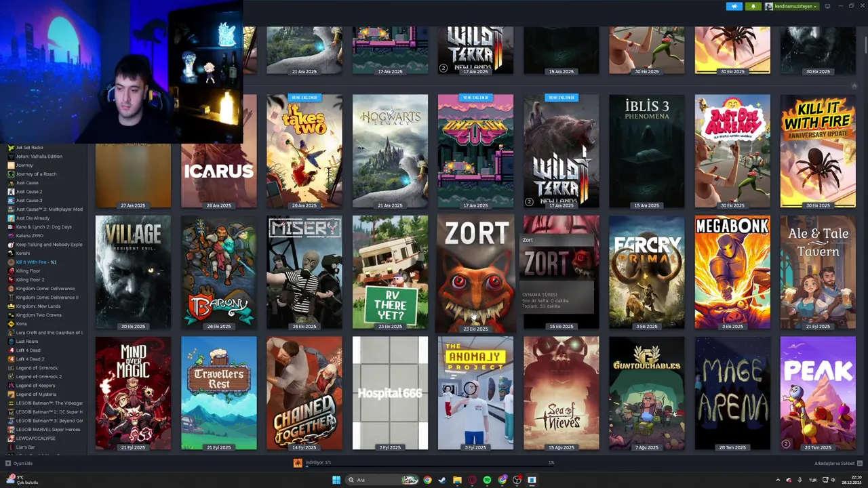Open downloads via İndiriliyor 1/1 status

point(318,462)
